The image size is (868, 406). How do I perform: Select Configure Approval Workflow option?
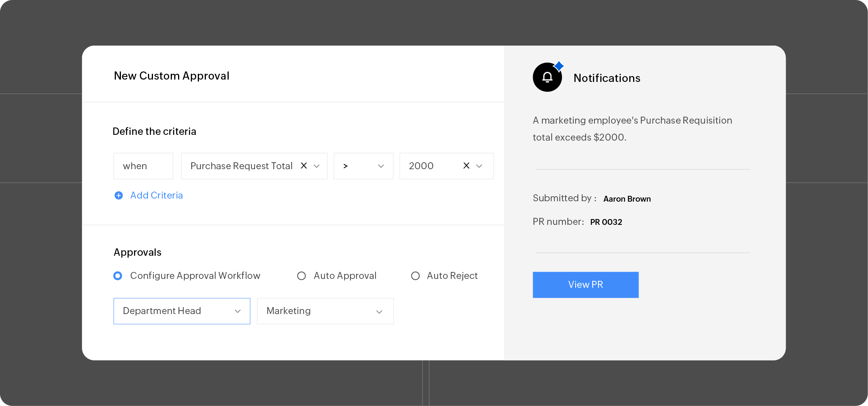pyautogui.click(x=118, y=275)
